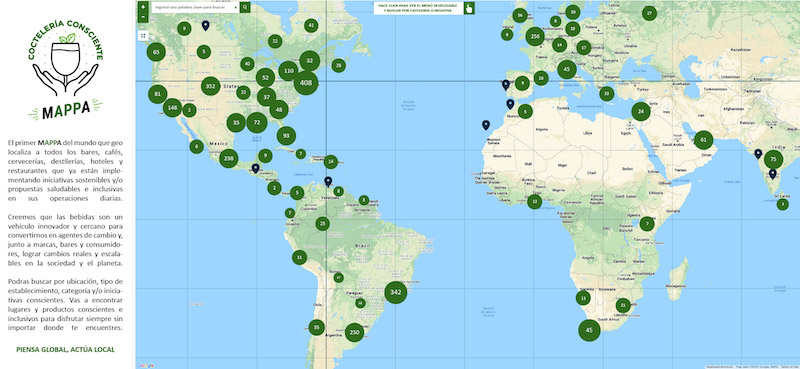The height and width of the screenshot is (369, 800).
Task: Open the 38 cluster near Greece
Action: click(607, 93)
